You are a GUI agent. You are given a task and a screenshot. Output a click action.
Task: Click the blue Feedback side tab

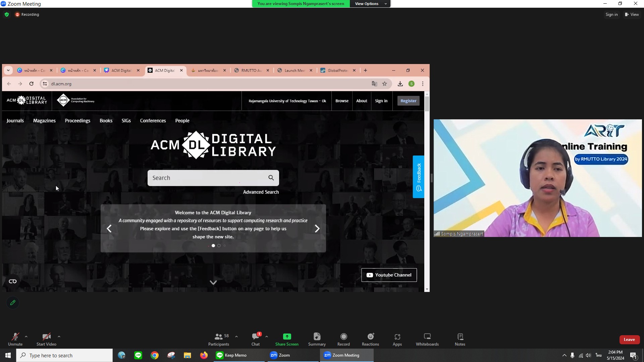click(418, 177)
